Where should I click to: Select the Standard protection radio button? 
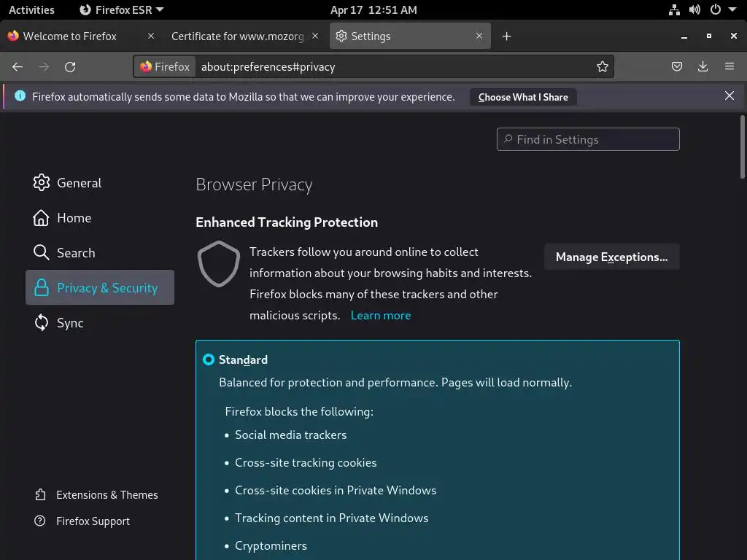click(208, 359)
